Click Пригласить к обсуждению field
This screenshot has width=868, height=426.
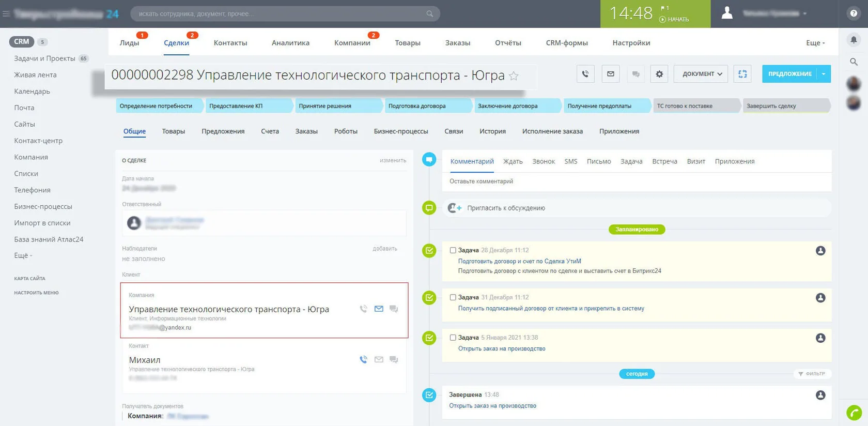pyautogui.click(x=637, y=208)
